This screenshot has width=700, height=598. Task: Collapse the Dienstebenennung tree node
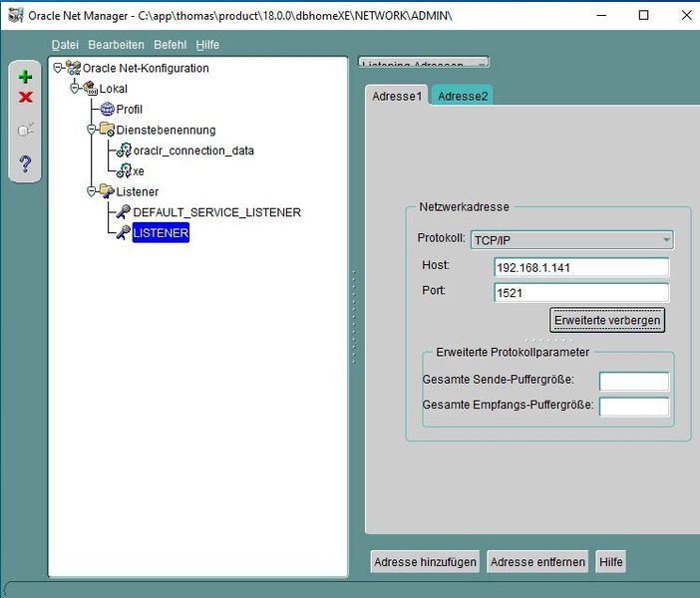pyautogui.click(x=92, y=130)
